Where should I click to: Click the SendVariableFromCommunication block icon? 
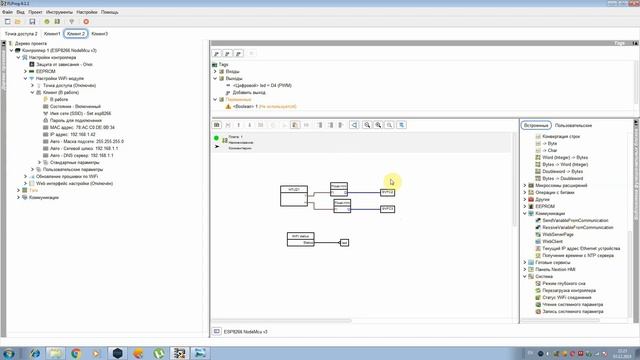538,220
